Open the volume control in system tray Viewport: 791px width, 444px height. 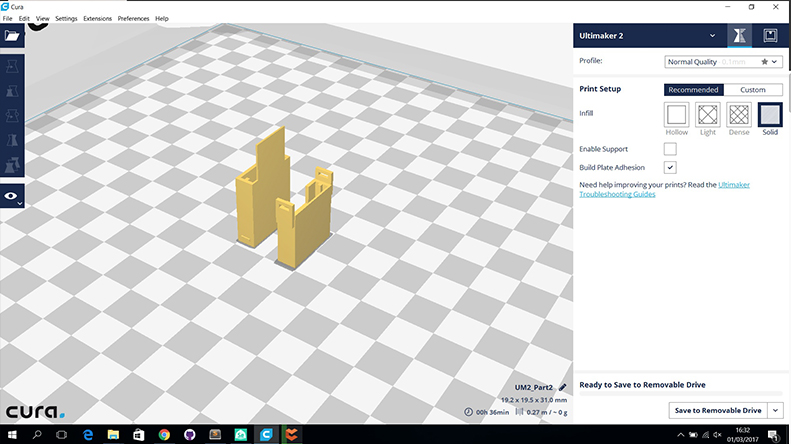[x=717, y=434]
